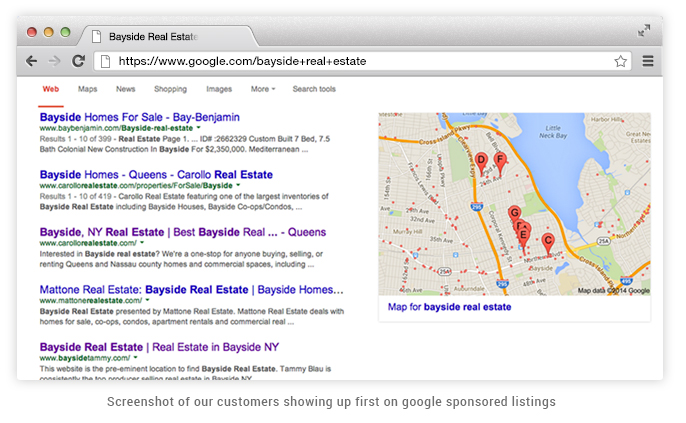Screen dimensions: 686x423
Task: Click map pin E
Action: (x=523, y=240)
